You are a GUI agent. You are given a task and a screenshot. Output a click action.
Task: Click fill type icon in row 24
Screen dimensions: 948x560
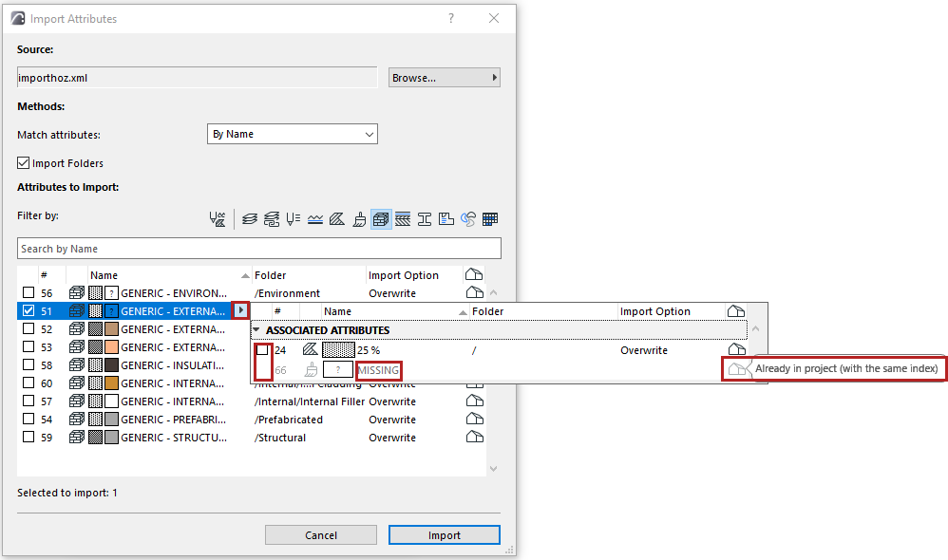[x=311, y=350]
